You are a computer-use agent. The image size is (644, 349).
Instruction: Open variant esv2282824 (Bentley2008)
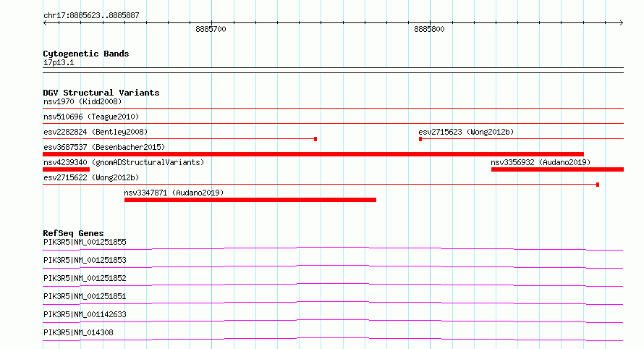pos(96,132)
